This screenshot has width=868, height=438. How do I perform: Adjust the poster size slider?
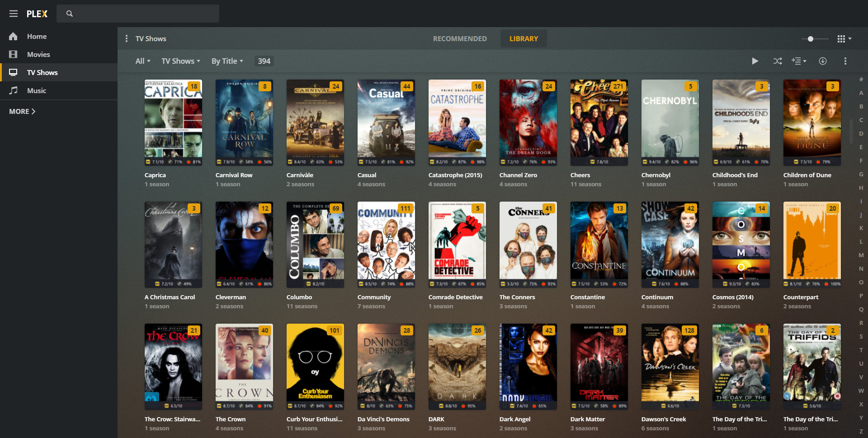[811, 39]
